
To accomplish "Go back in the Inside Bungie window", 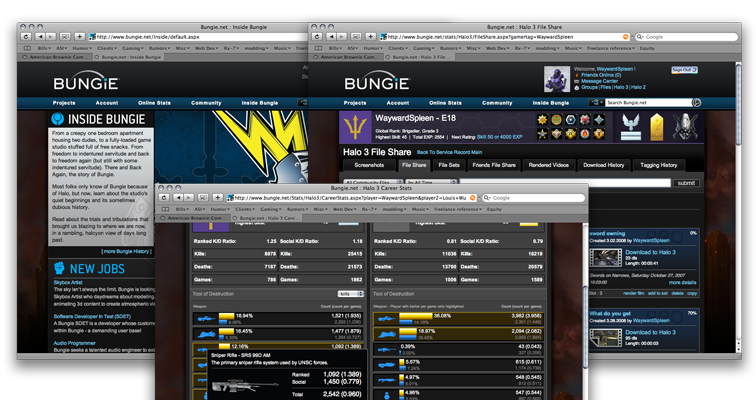I will point(40,37).
